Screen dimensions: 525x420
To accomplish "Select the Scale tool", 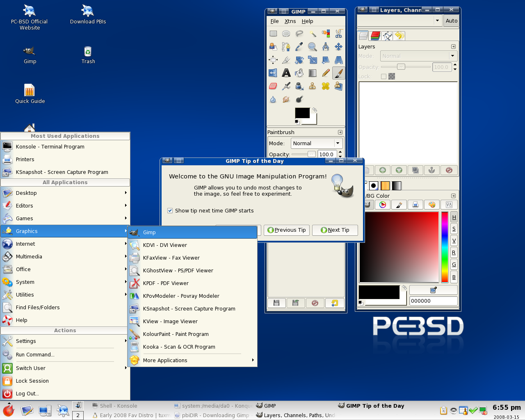I will point(313,60).
